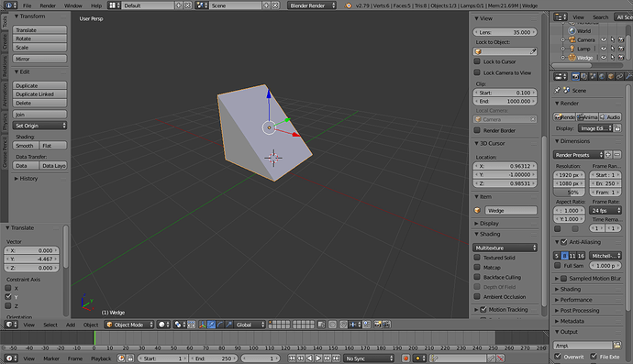The height and width of the screenshot is (364, 633).
Task: Click the OpenGL render active viewport icon
Action: tap(377, 325)
